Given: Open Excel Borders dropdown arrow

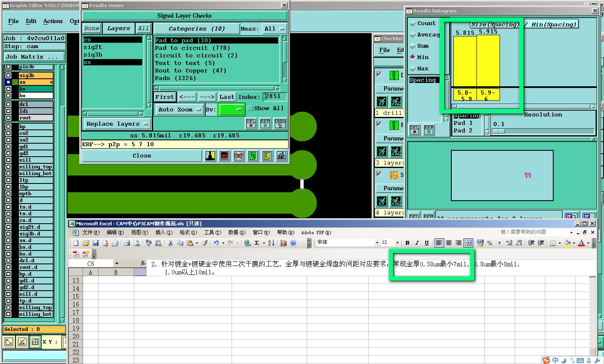Looking at the screenshot, I should pos(560,243).
